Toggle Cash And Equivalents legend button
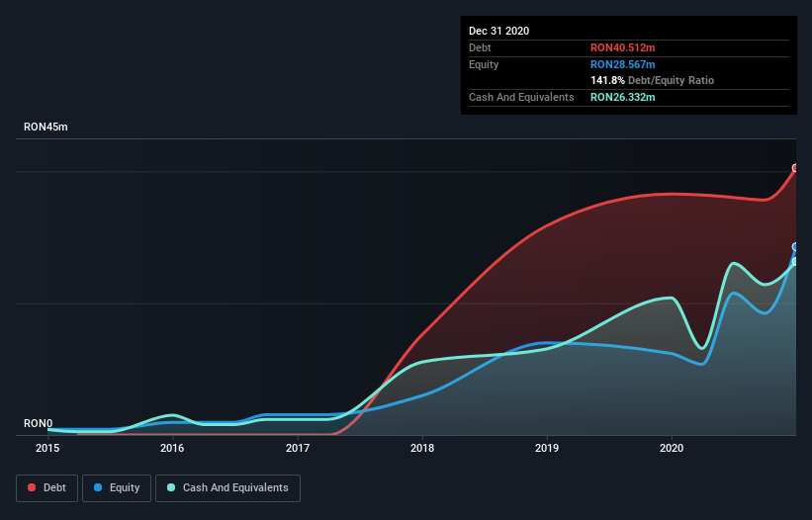Screen dimensions: 812x520 tap(227, 488)
